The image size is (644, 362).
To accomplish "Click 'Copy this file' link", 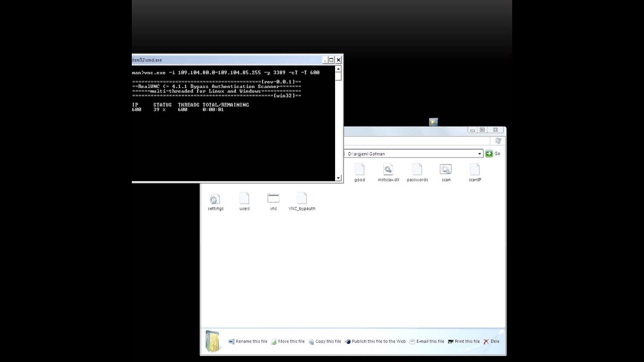I will click(x=325, y=341).
